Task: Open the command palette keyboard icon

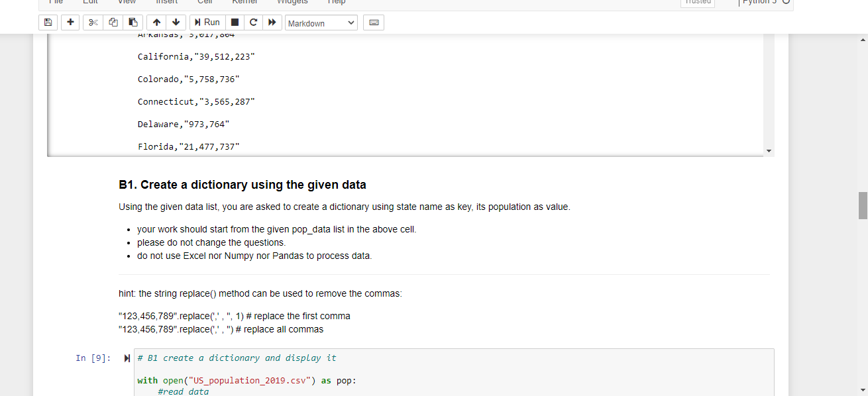Action: tap(373, 22)
